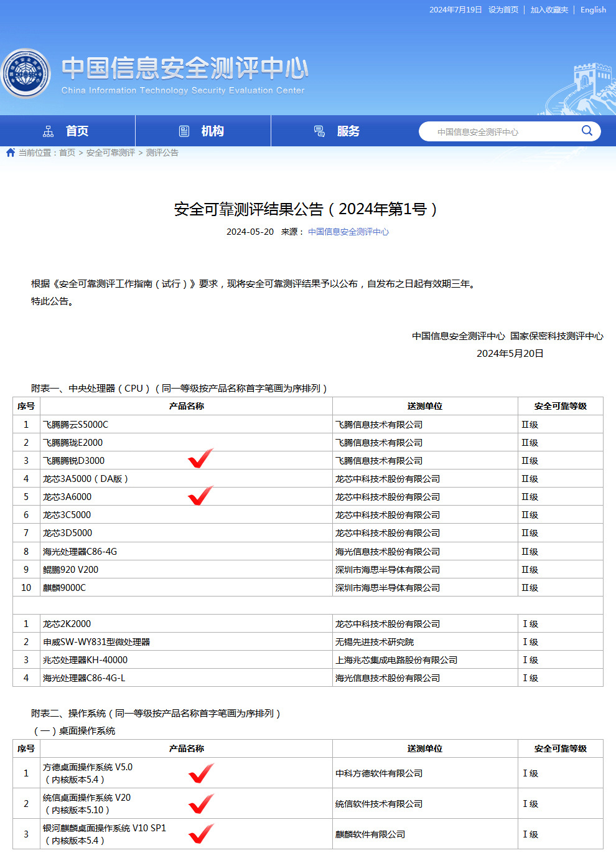616x868 pixels.
Task: Click 麒麟软件有限公司 cell
Action: [425, 834]
